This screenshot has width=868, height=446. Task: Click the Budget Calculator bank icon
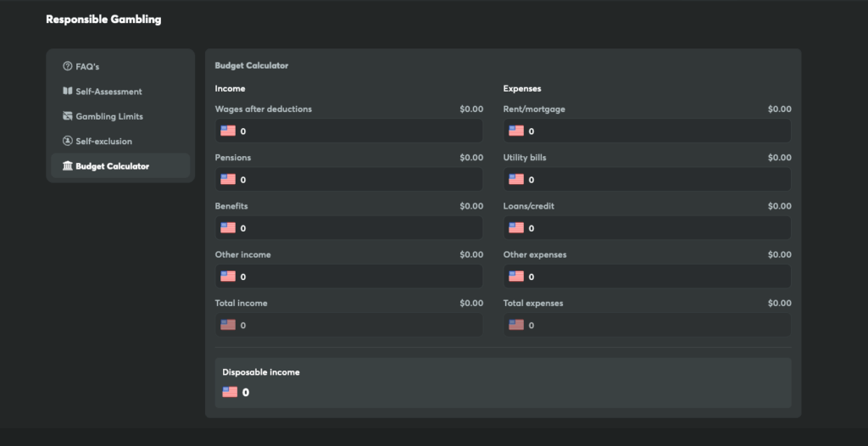(68, 166)
